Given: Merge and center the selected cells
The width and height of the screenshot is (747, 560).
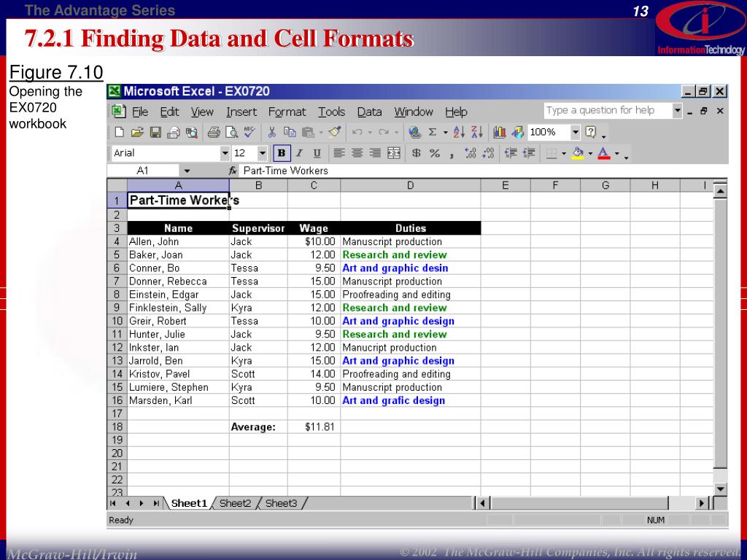Looking at the screenshot, I should [x=393, y=153].
